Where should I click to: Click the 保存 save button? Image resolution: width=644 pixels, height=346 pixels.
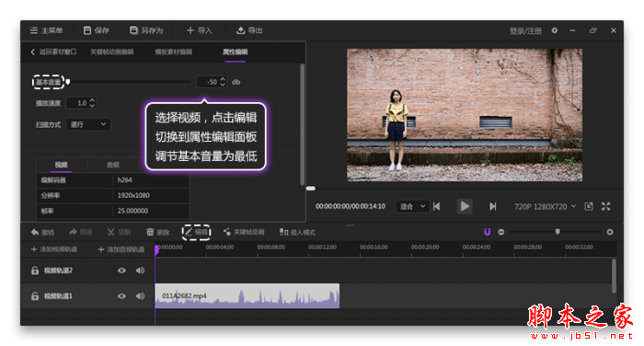(x=96, y=30)
